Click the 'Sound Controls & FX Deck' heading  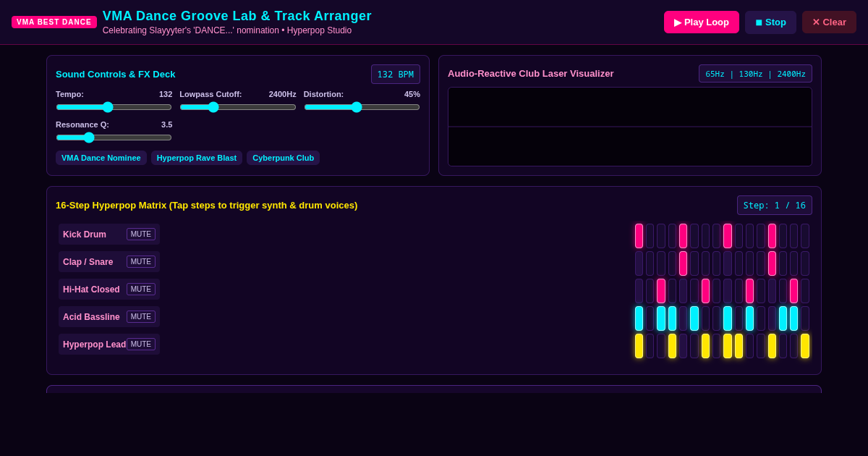point(116,75)
